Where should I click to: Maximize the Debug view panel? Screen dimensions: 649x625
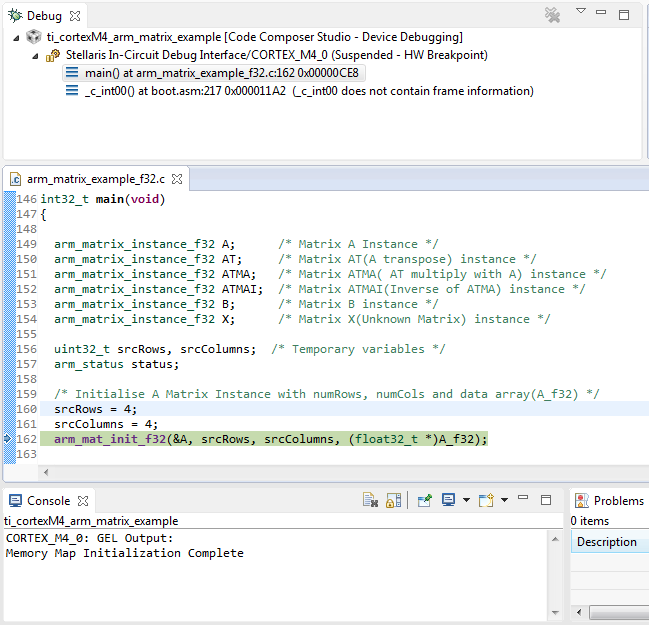coord(625,15)
